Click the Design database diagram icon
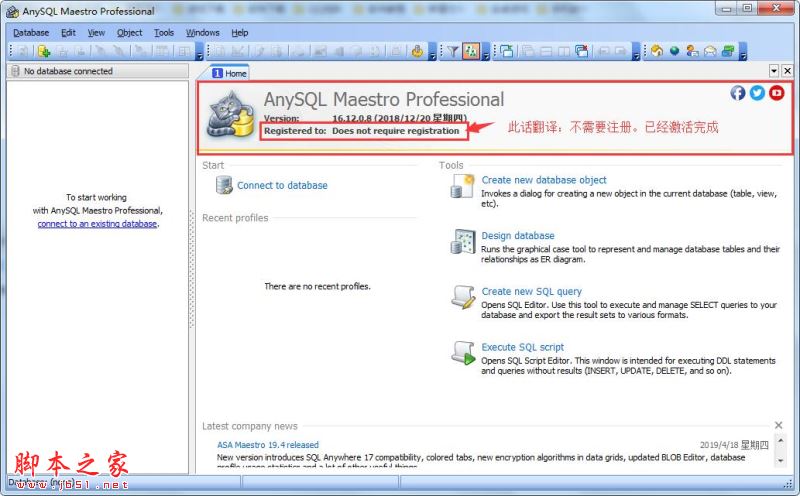The height and width of the screenshot is (496, 800). coord(463,241)
